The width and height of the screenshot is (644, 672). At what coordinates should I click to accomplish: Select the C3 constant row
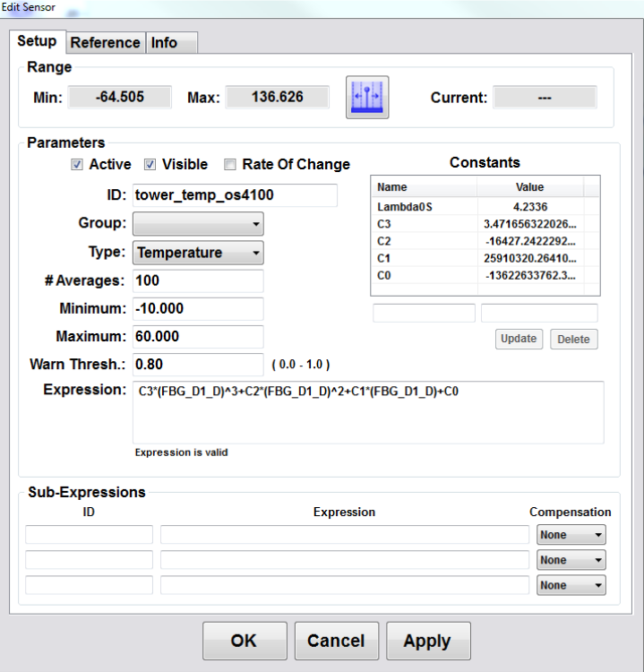point(485,224)
